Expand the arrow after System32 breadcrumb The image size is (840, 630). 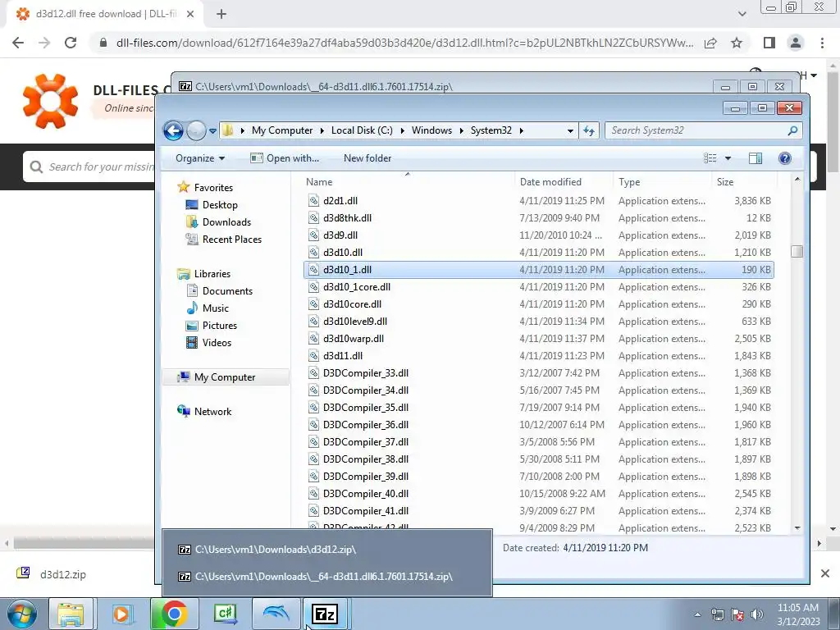pyautogui.click(x=521, y=130)
